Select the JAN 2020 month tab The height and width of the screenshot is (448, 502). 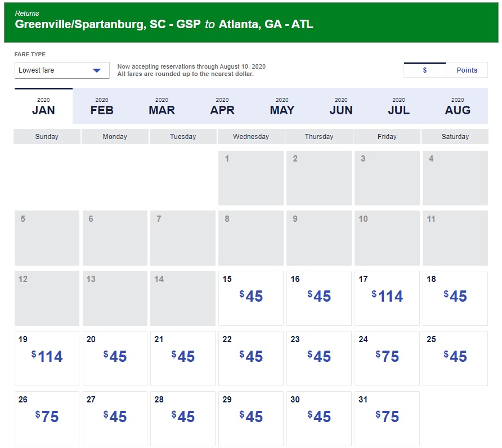coord(43,106)
